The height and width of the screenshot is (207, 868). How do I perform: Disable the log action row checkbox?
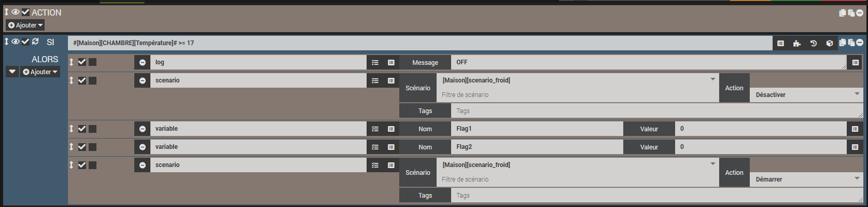pos(82,62)
